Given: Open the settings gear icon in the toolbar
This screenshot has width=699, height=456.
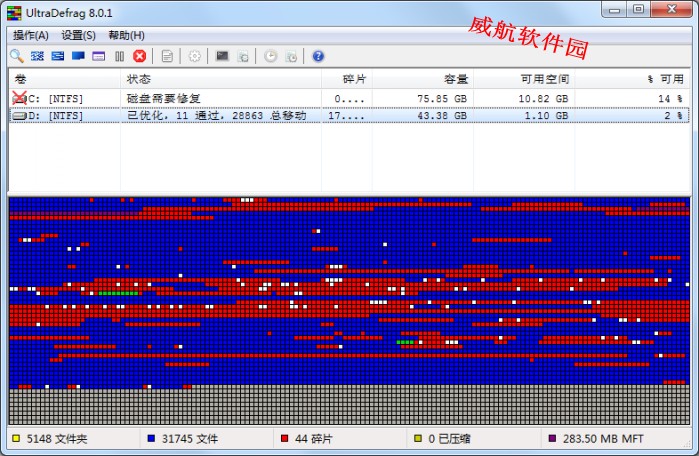Looking at the screenshot, I should 195,56.
